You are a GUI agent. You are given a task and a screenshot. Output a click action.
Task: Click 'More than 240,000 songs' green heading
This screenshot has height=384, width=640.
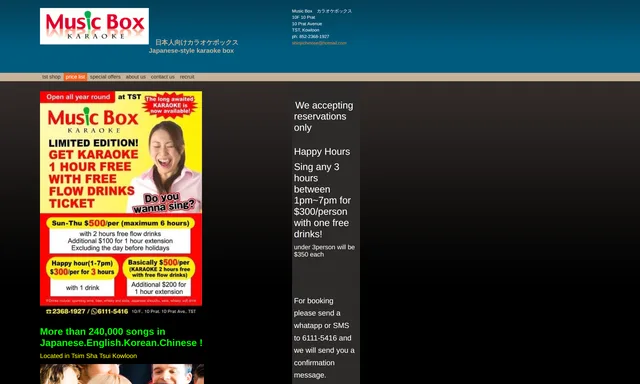(x=121, y=337)
